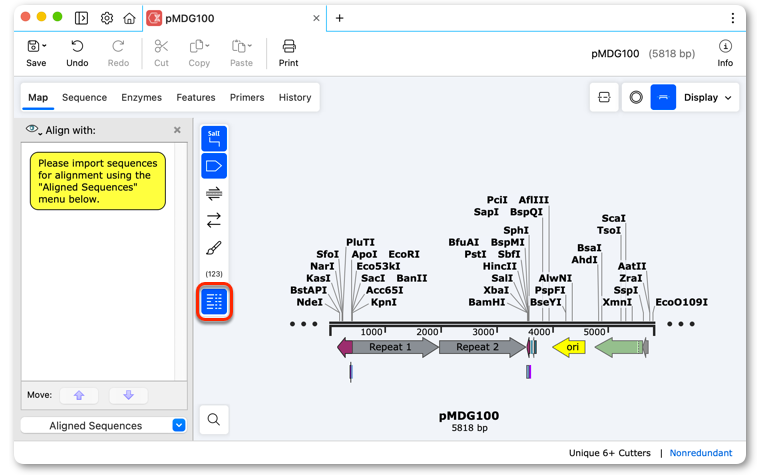Screen dimensions: 763x475
Task: Click the PciI enzyme label
Action: coord(497,200)
